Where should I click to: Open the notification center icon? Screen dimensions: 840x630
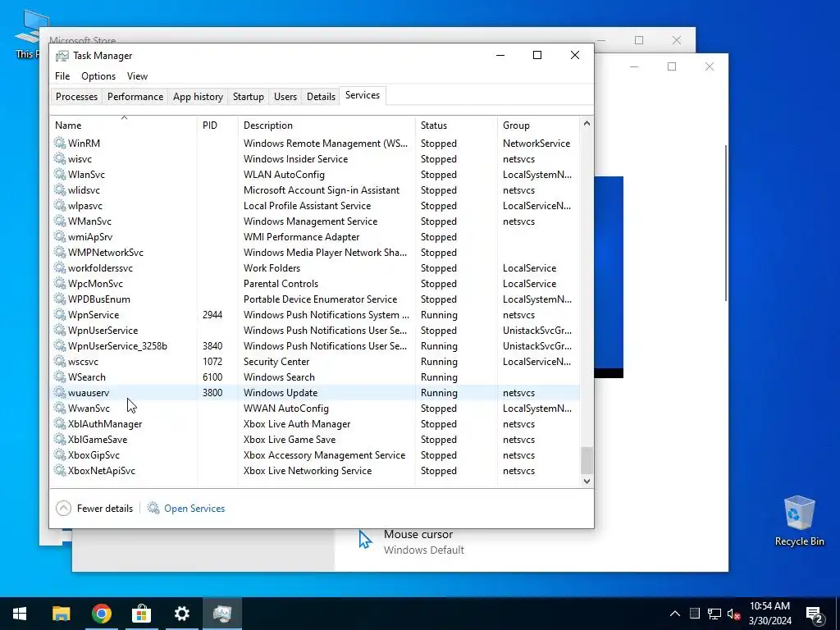coord(815,614)
